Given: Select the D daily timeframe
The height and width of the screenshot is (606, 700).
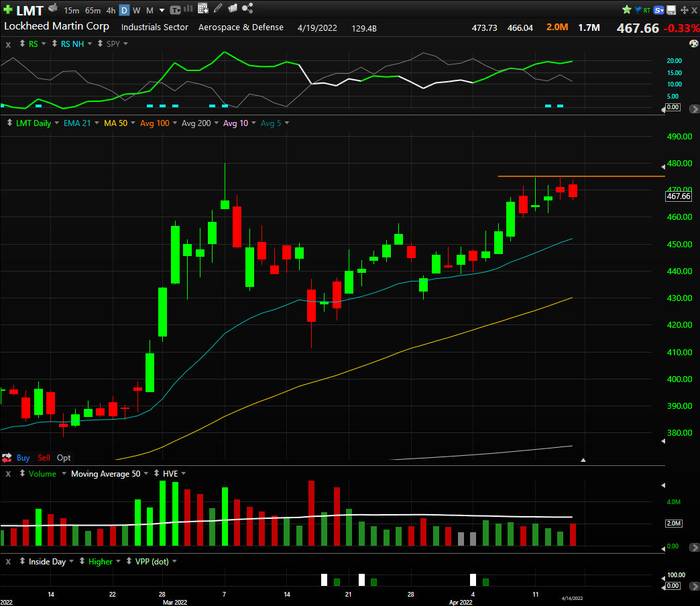Looking at the screenshot, I should coord(125,10).
